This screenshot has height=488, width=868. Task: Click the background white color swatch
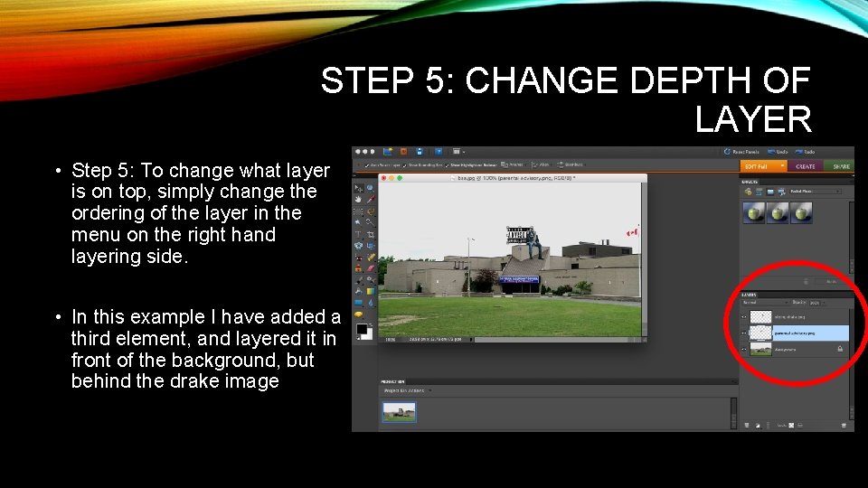pos(369,335)
